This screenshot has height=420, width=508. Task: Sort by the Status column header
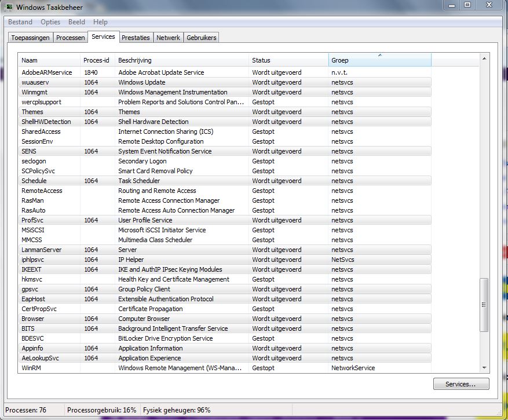click(288, 60)
